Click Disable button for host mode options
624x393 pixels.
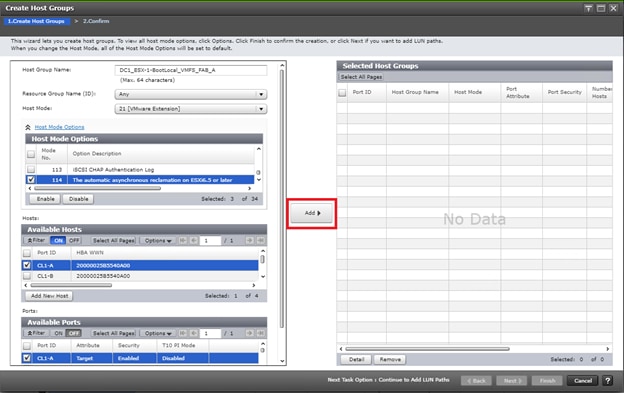point(78,199)
